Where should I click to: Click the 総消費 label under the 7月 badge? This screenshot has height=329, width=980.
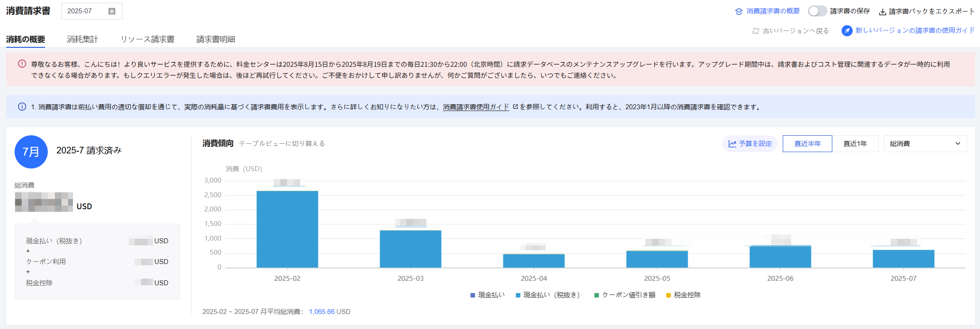[x=24, y=185]
